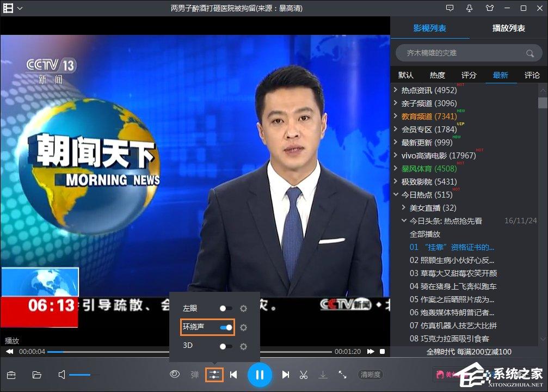The height and width of the screenshot is (392, 548).
Task: Click the video progress bar
Action: [190, 352]
